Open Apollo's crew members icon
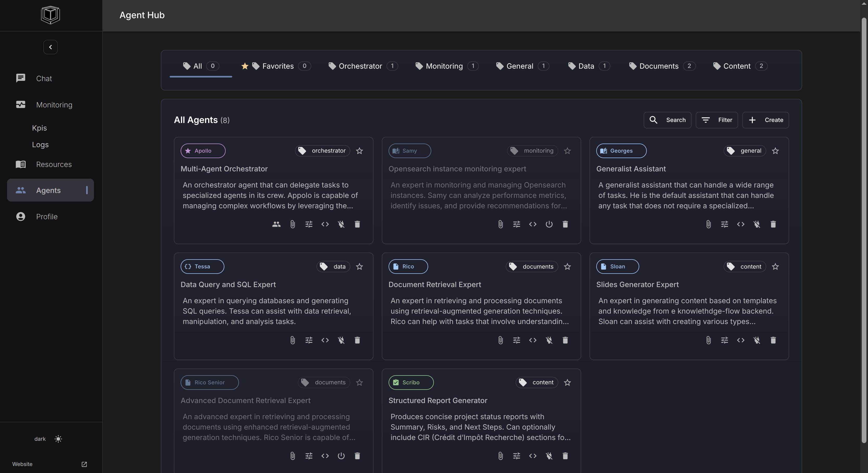The height and width of the screenshot is (473, 868). [276, 224]
